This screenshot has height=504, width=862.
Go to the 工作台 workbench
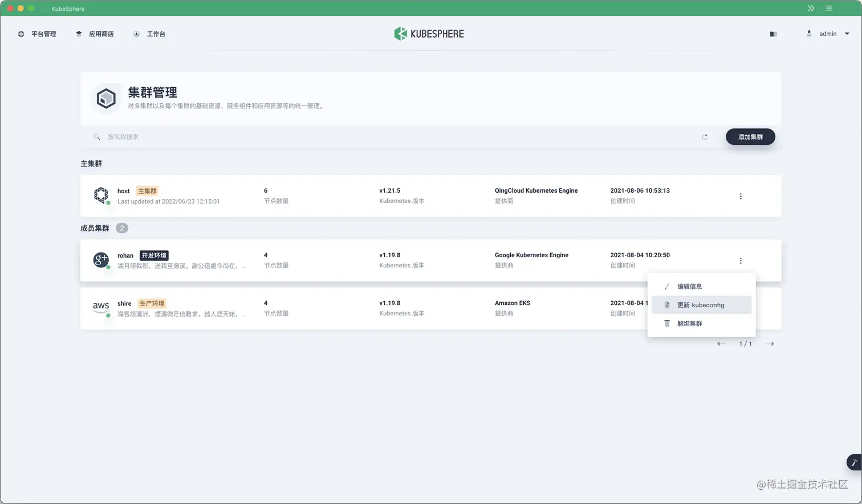pos(149,34)
